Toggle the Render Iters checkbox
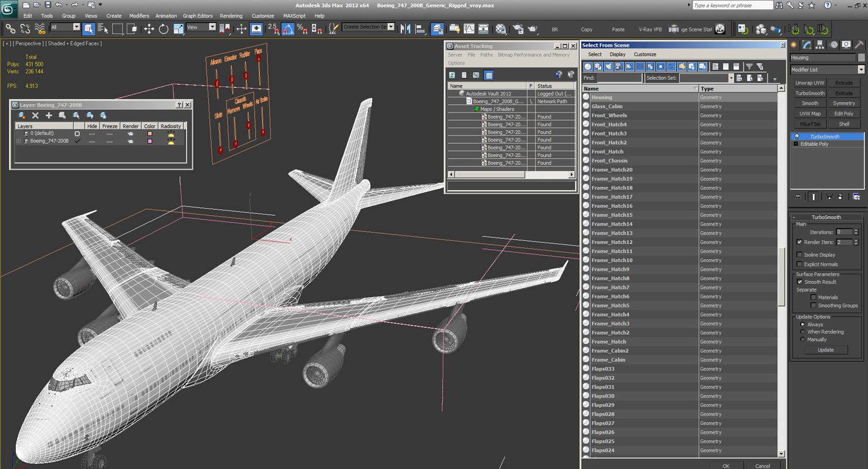This screenshot has height=469, width=868. (799, 242)
